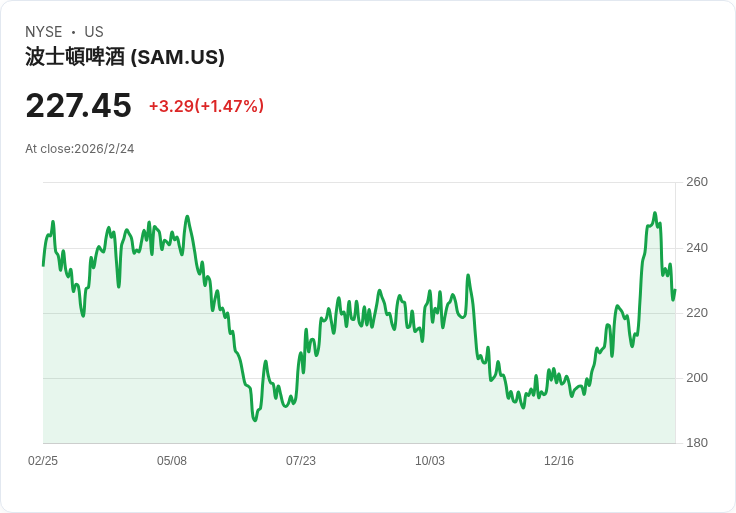736x513 pixels.
Task: Click the first point of the price line
Action: point(43,265)
